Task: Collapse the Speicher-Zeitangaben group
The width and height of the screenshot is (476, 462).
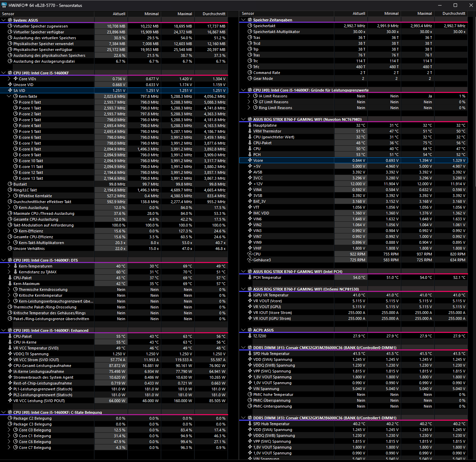Action: 243,20
